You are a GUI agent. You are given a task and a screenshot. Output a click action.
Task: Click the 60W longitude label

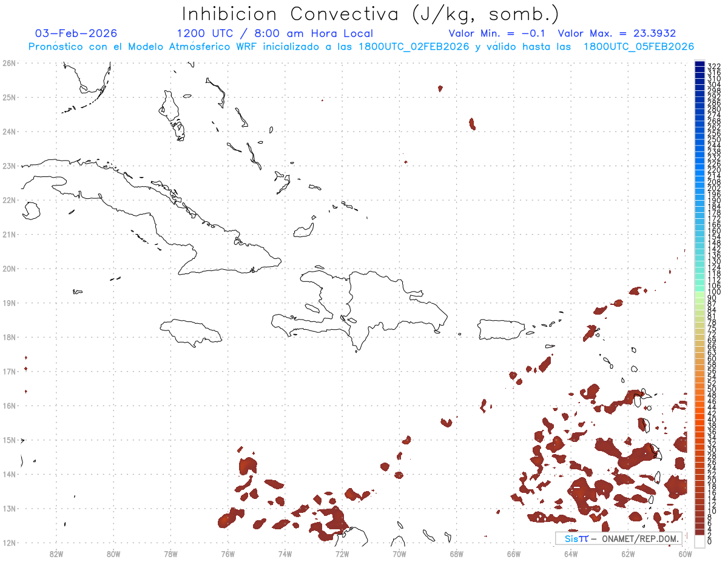686,553
